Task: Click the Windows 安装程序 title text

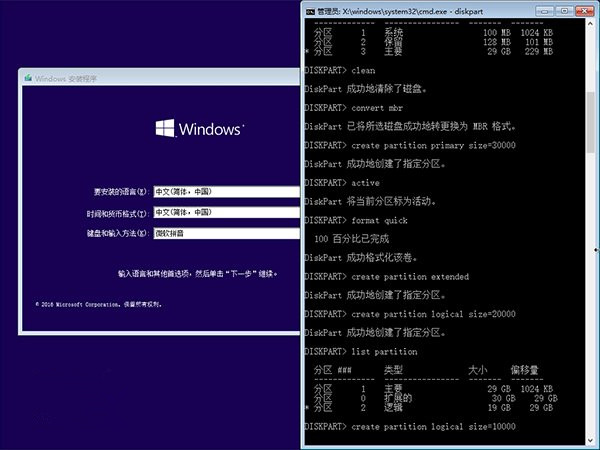Action: point(66,79)
